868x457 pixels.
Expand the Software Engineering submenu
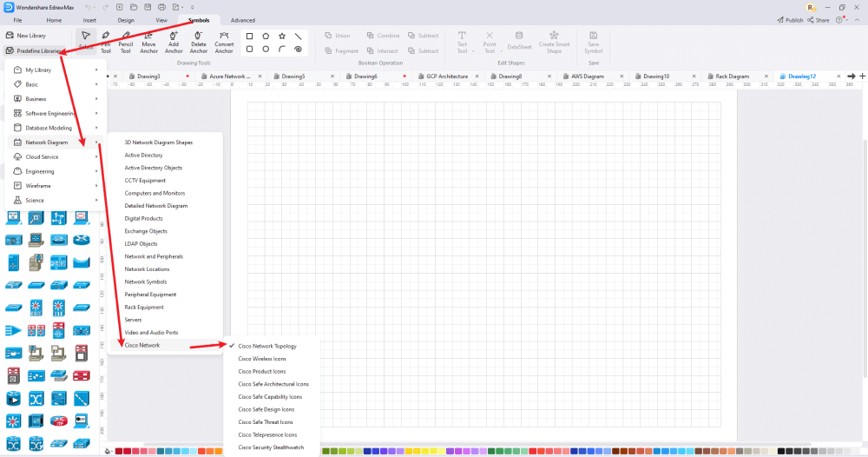(x=56, y=114)
